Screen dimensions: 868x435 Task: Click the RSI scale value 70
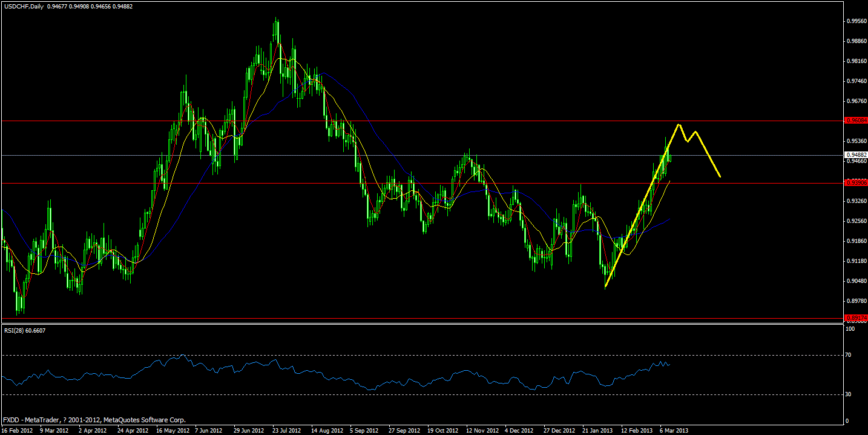[x=850, y=354]
